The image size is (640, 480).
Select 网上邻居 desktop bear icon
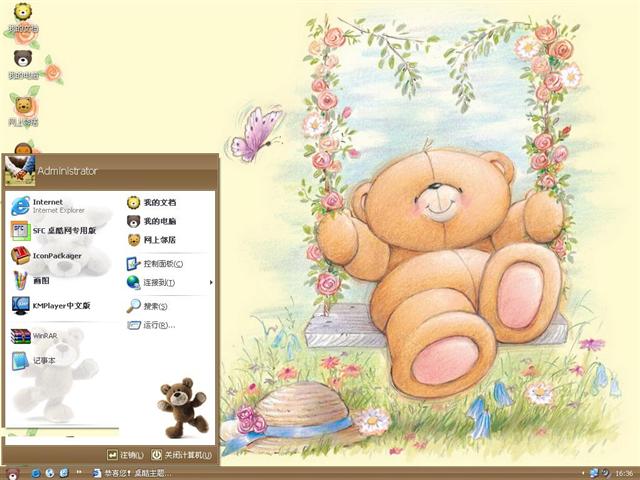[x=23, y=111]
